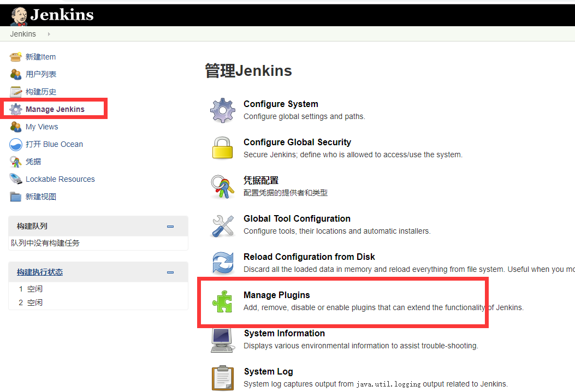Open the 凭据 sidebar link
The height and width of the screenshot is (392, 575).
coord(33,162)
